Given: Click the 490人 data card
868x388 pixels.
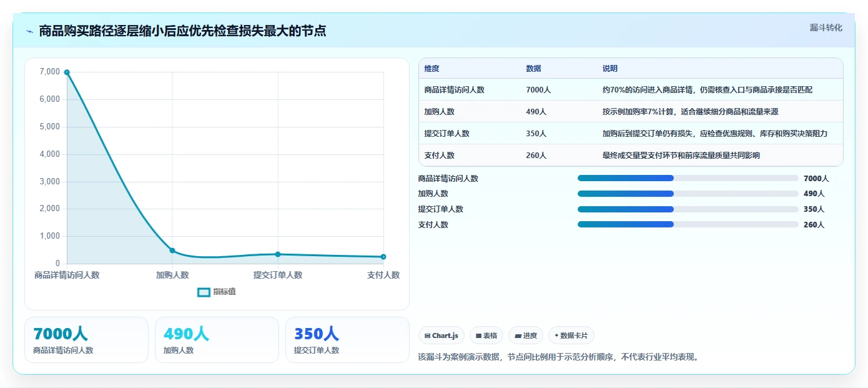Looking at the screenshot, I should click(x=217, y=340).
